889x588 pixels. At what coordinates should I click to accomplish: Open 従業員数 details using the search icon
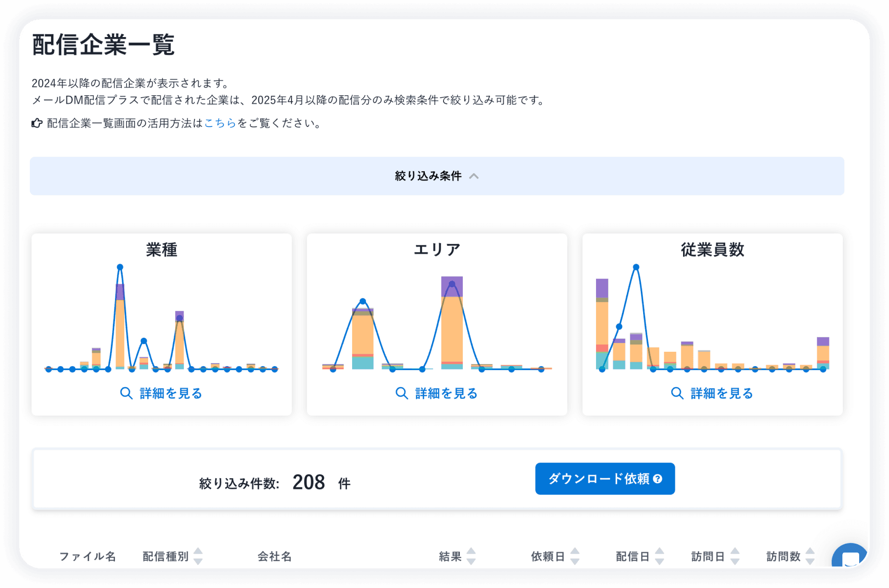pos(677,393)
